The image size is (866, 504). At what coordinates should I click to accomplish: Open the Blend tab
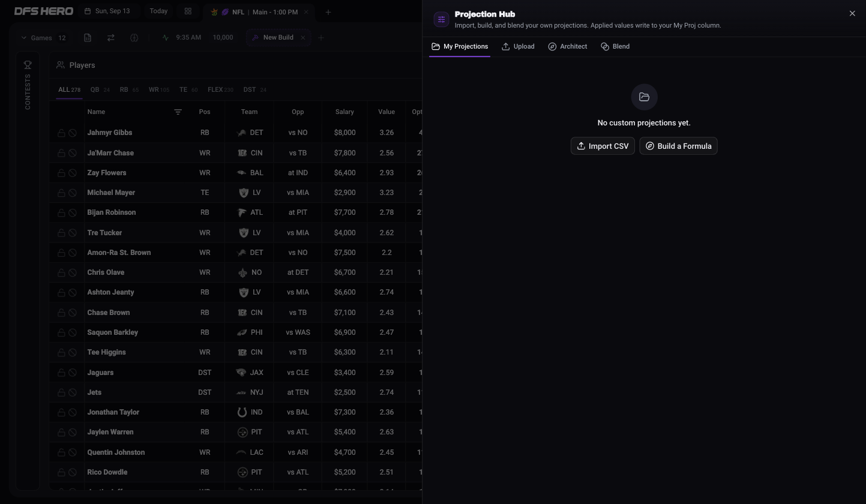click(615, 46)
